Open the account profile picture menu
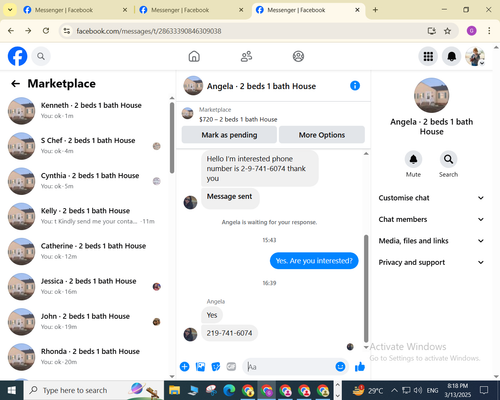500x400 pixels. [475, 56]
